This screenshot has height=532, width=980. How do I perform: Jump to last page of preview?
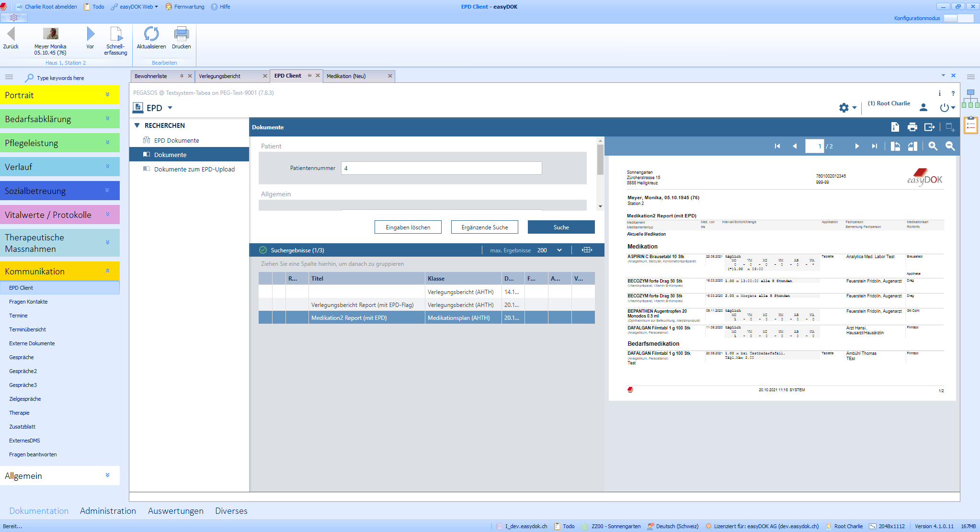pyautogui.click(x=874, y=146)
